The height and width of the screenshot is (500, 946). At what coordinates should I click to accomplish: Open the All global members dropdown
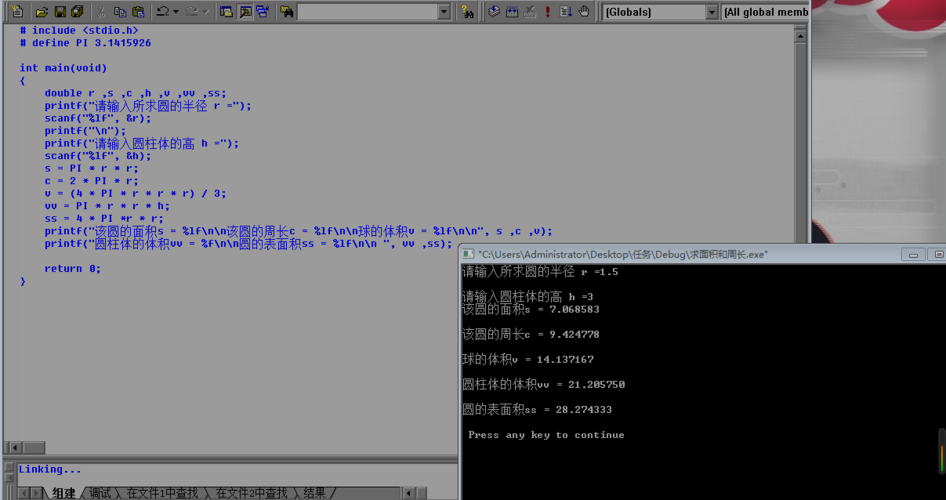point(765,12)
